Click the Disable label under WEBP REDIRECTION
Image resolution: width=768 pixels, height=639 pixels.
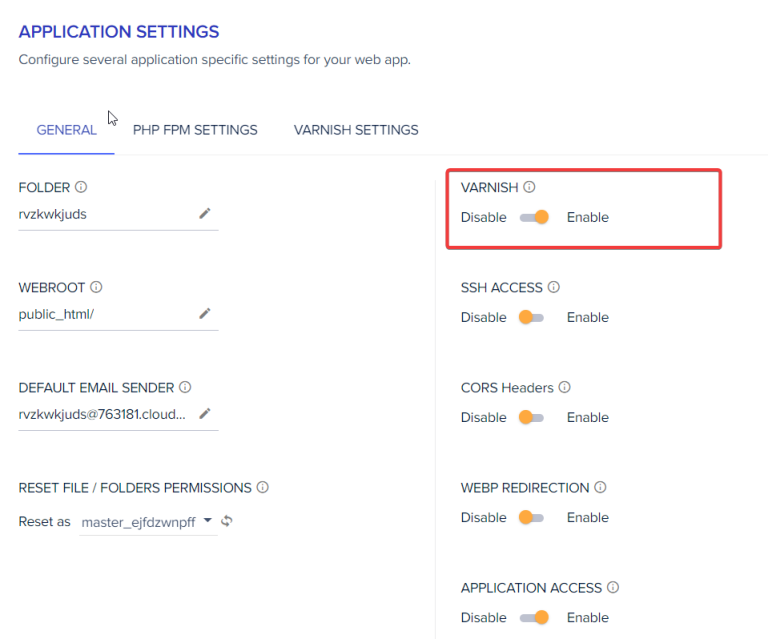point(483,518)
